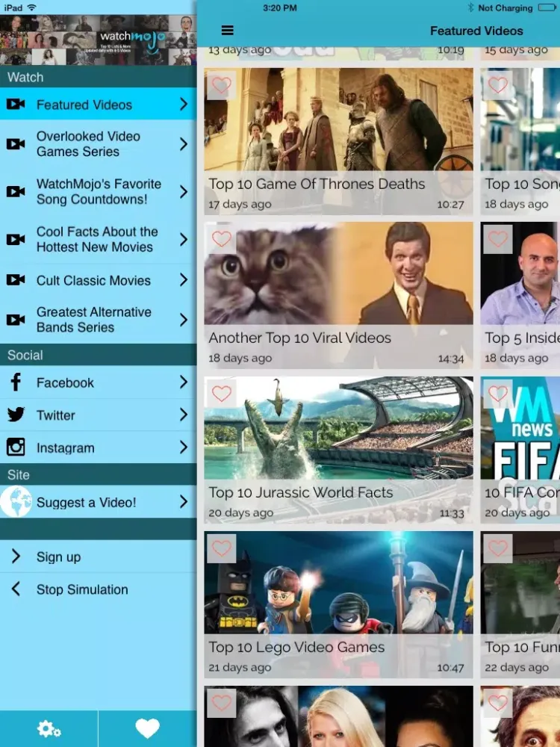Click the Facebook logo icon
560x747 pixels.
pyautogui.click(x=16, y=382)
